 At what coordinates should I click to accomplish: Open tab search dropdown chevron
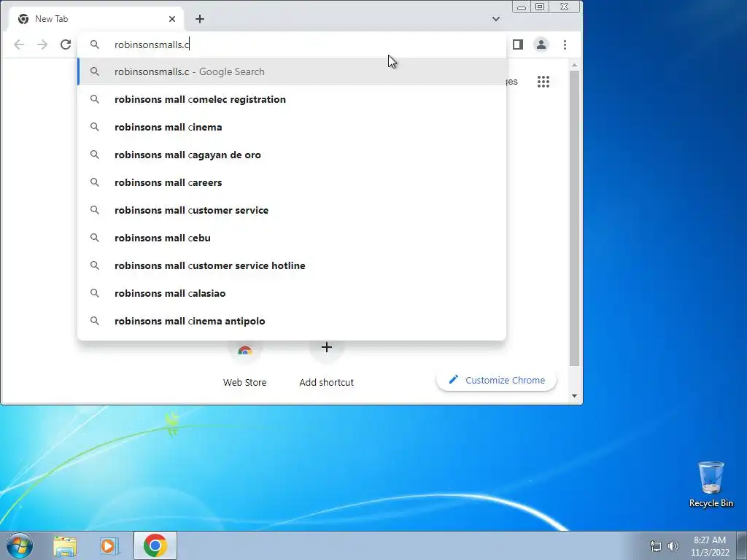click(x=496, y=19)
